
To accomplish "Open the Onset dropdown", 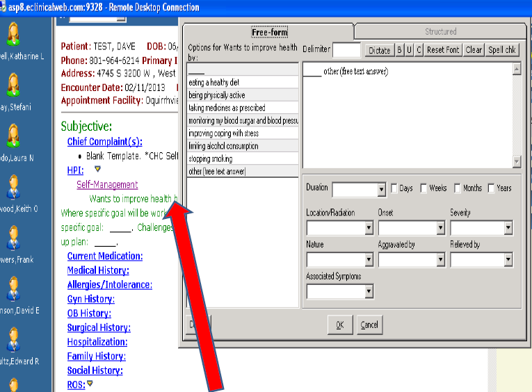I will [x=440, y=228].
